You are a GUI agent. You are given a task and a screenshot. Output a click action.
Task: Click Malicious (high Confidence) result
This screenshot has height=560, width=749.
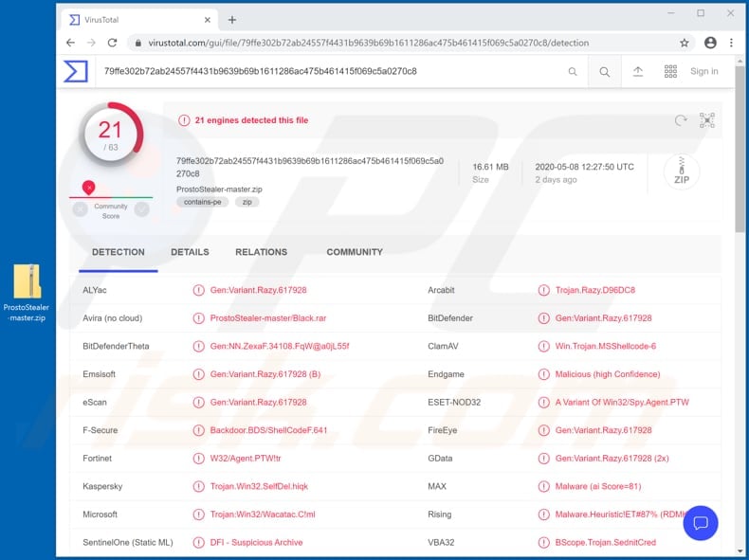(608, 374)
